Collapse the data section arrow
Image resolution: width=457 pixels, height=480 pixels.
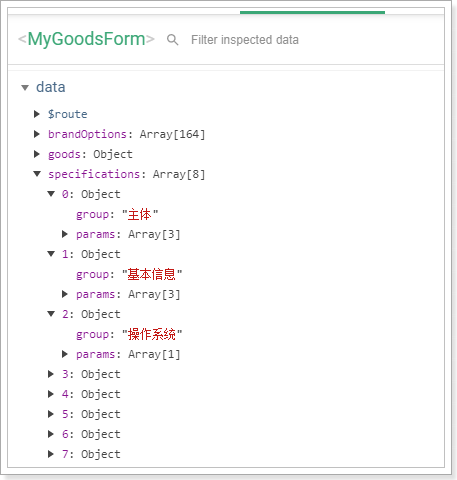[25, 88]
